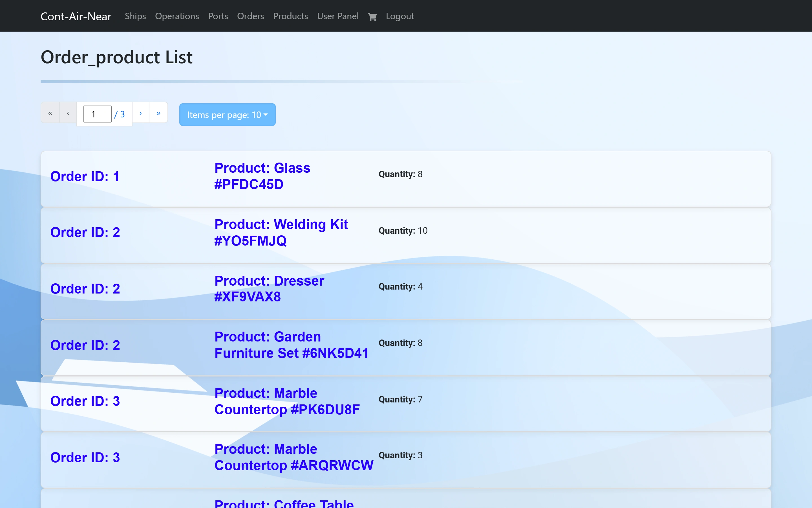Open Order ID: 2 beside Dresser
The image size is (812, 508).
pos(85,289)
